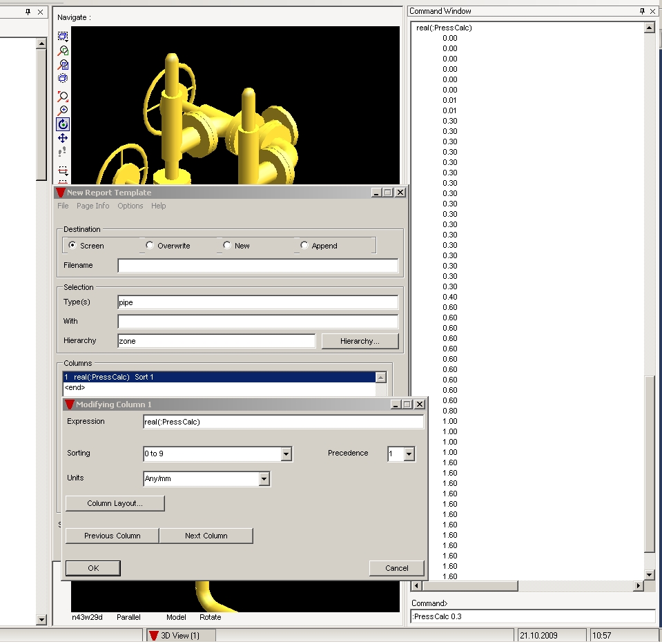Open the Sorting dropdown showing 0 to 9
Screen dimensions: 662x644
[x=286, y=454]
